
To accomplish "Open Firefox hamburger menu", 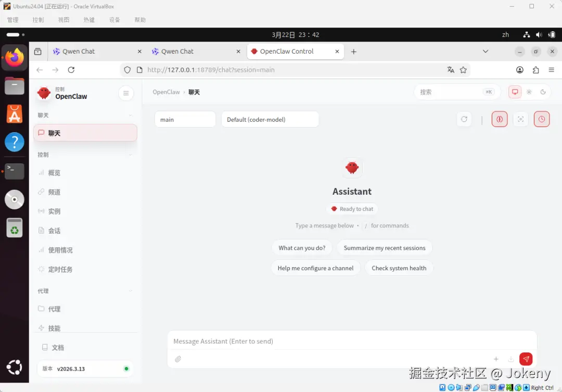I will coord(551,70).
